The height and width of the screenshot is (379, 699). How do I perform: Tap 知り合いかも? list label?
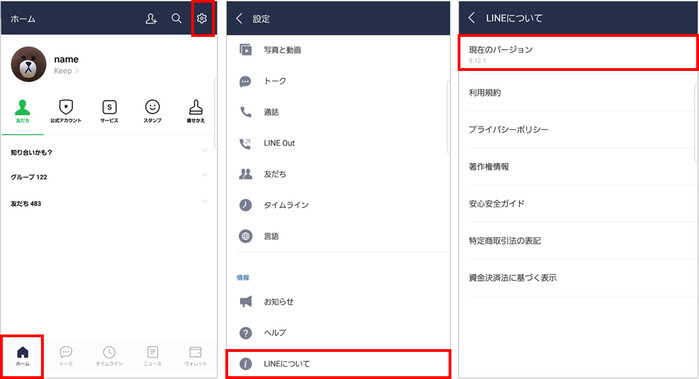tap(31, 152)
